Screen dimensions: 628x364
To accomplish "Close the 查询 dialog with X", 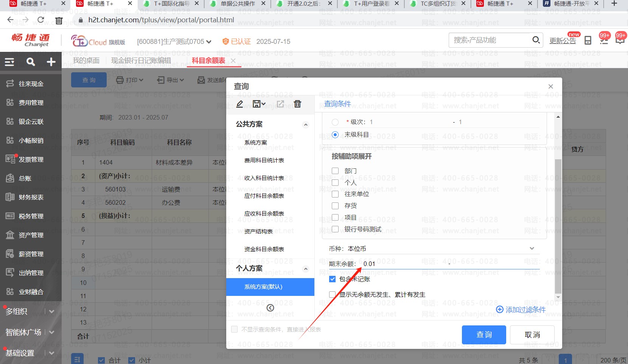I will 551,86.
